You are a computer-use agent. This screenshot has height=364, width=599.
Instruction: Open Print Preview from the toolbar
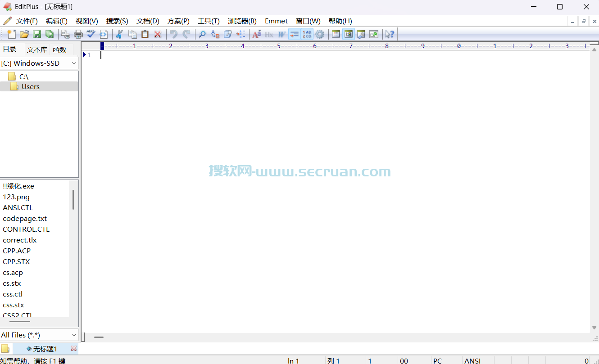point(66,34)
